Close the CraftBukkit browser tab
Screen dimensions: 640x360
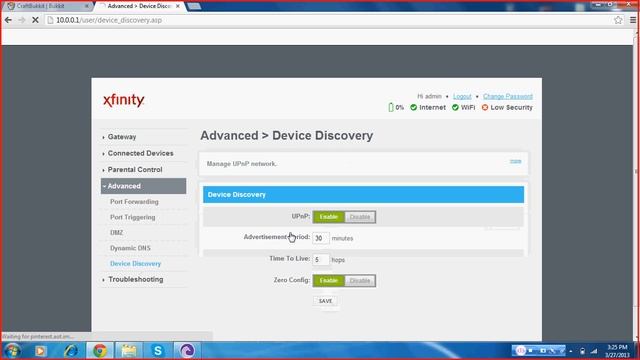point(87,6)
